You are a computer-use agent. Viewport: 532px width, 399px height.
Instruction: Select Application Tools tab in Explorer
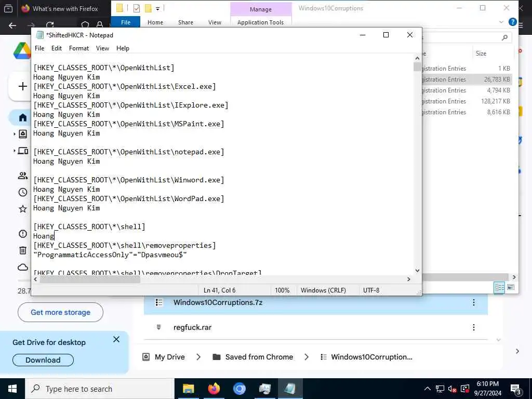click(260, 22)
